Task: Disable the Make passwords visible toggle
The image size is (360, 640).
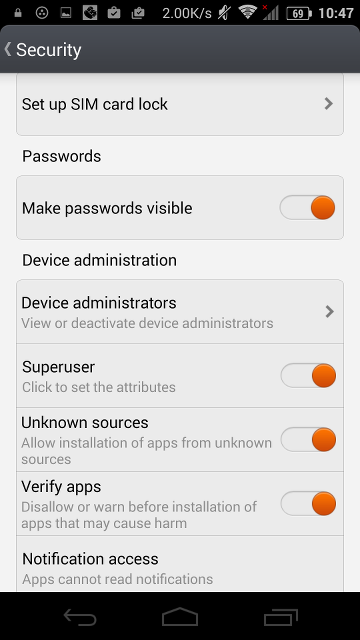Action: pos(308,207)
